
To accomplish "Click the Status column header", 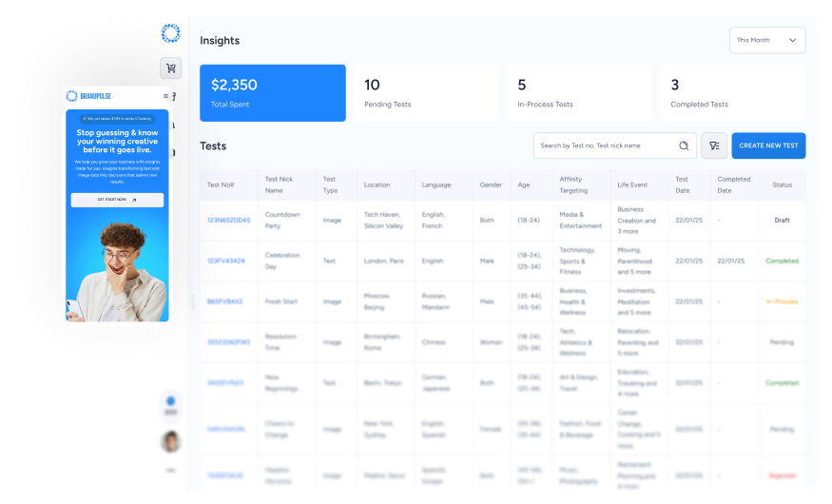I will 783,185.
